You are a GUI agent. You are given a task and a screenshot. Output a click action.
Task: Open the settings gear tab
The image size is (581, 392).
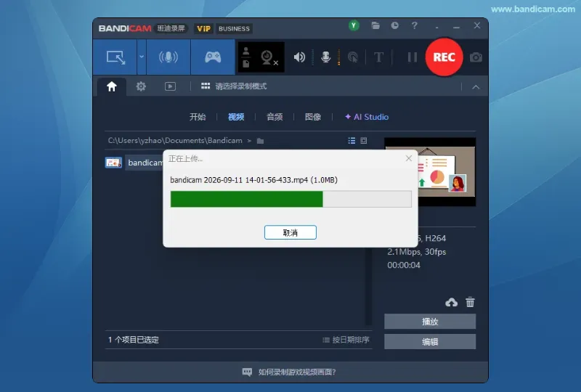(x=141, y=86)
